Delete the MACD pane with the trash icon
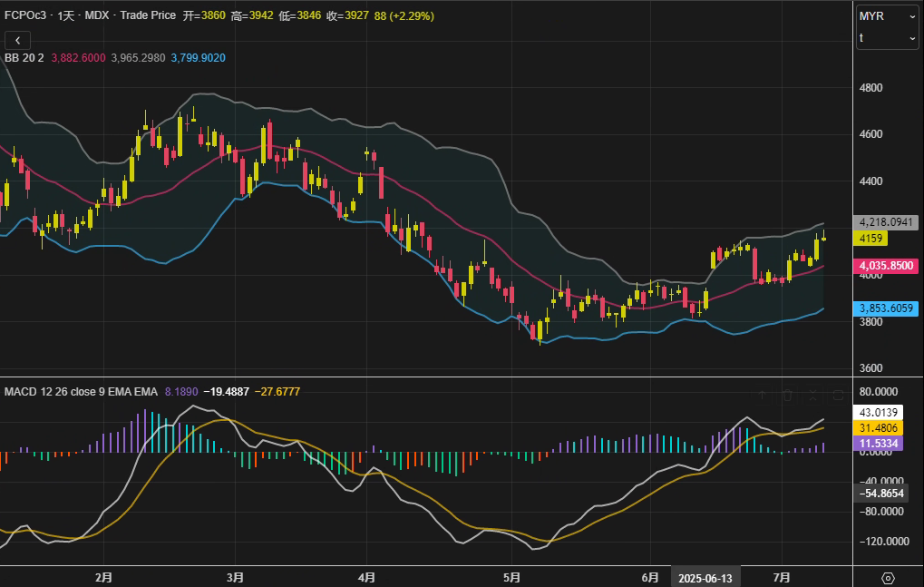924x587 pixels. pyautogui.click(x=787, y=395)
